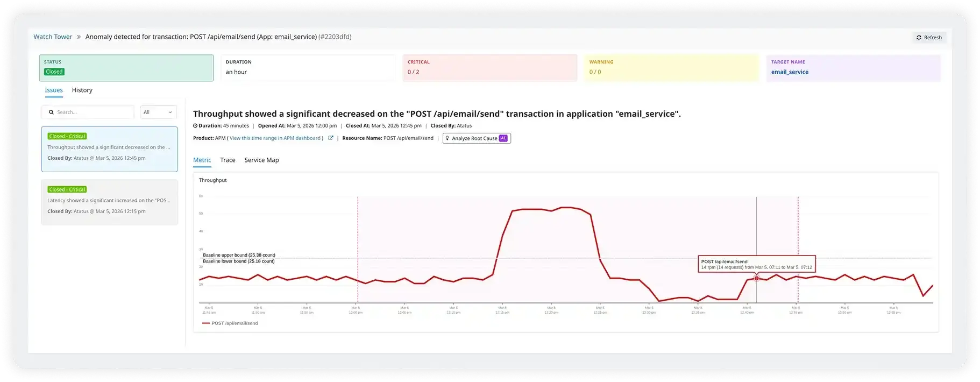Open the Trace tab
Screen dimensions: 980x382
coord(228,160)
